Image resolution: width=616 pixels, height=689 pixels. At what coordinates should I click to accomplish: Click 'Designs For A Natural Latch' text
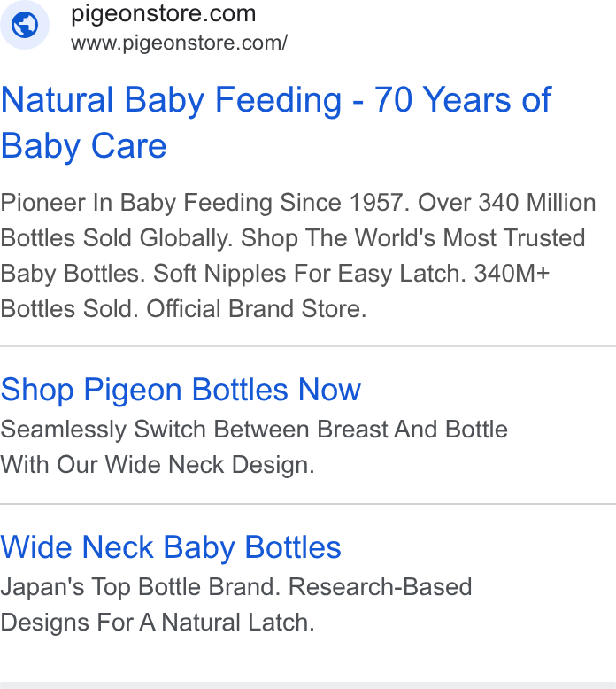coord(158,623)
